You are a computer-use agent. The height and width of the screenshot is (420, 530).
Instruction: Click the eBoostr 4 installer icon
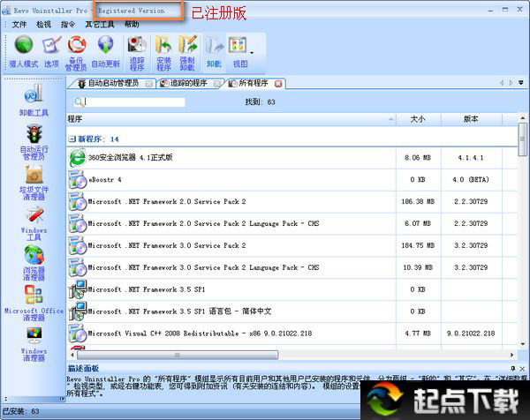coord(78,180)
